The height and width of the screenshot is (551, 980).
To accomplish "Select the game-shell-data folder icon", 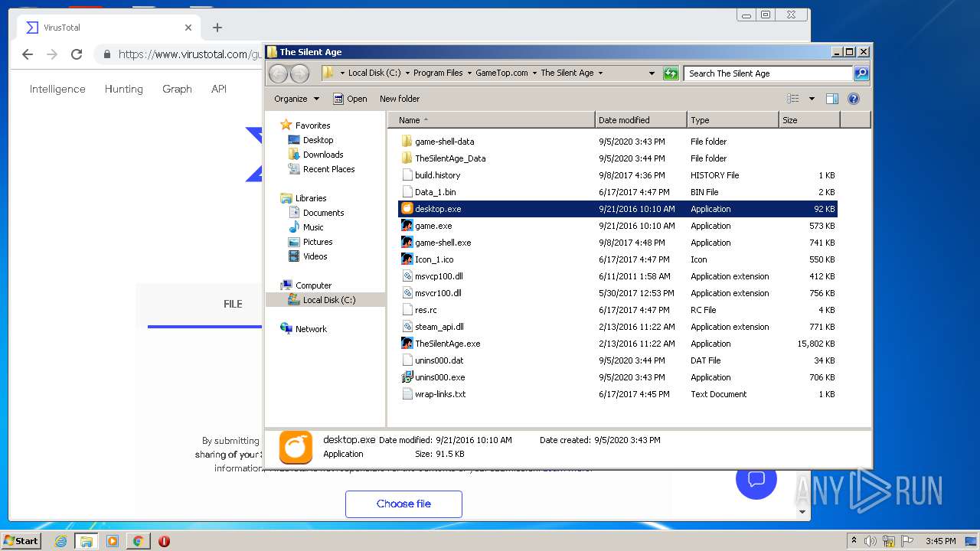I will click(x=407, y=142).
